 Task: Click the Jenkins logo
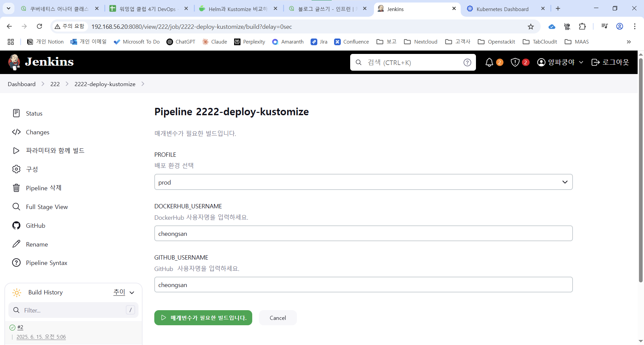click(41, 62)
